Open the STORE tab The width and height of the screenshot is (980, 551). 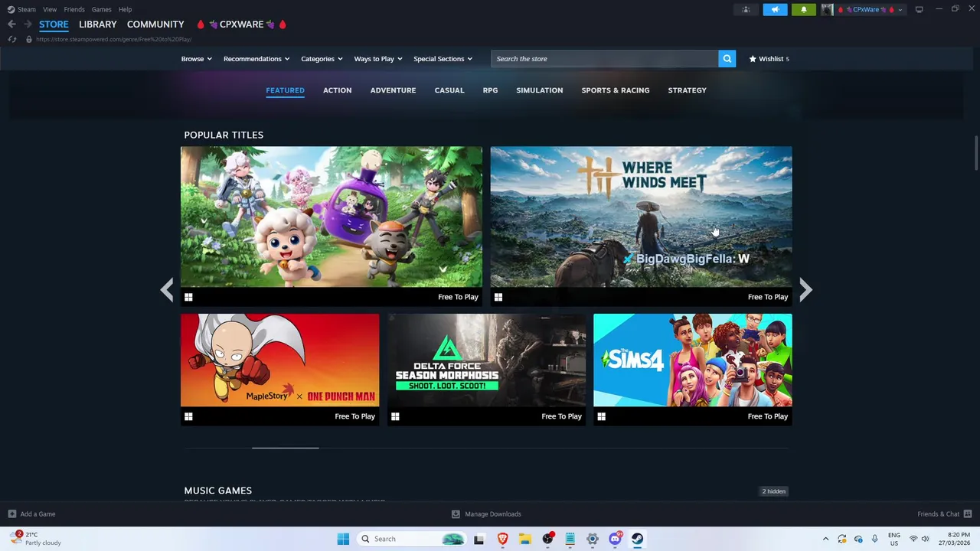click(54, 24)
